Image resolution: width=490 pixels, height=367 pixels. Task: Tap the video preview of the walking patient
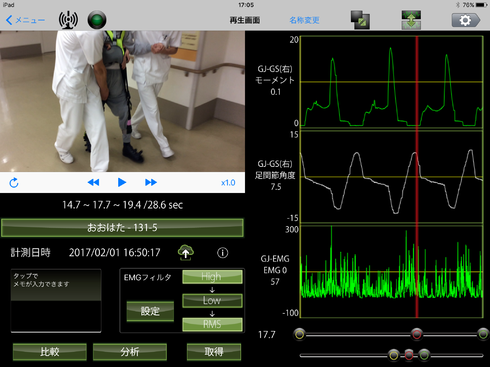tap(122, 101)
